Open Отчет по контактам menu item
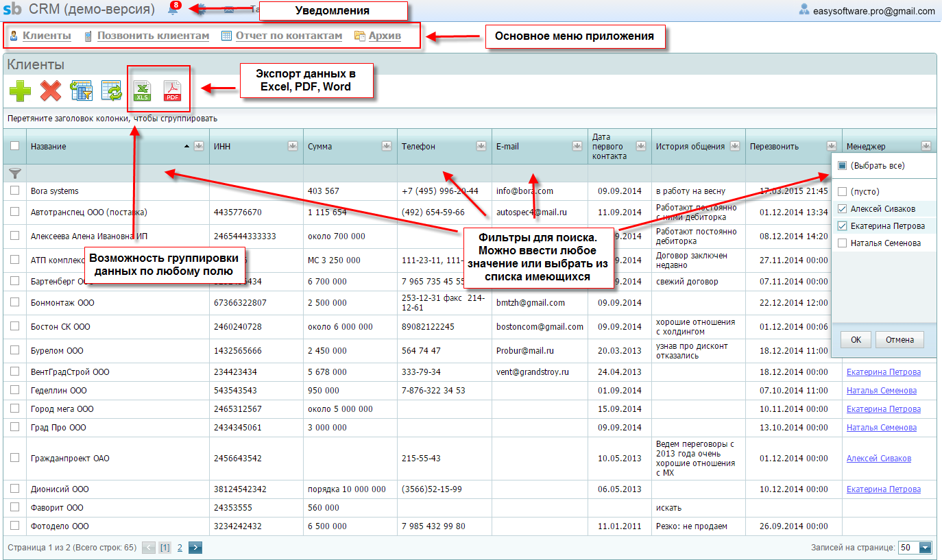Screen dimensions: 942x560 click(289, 36)
